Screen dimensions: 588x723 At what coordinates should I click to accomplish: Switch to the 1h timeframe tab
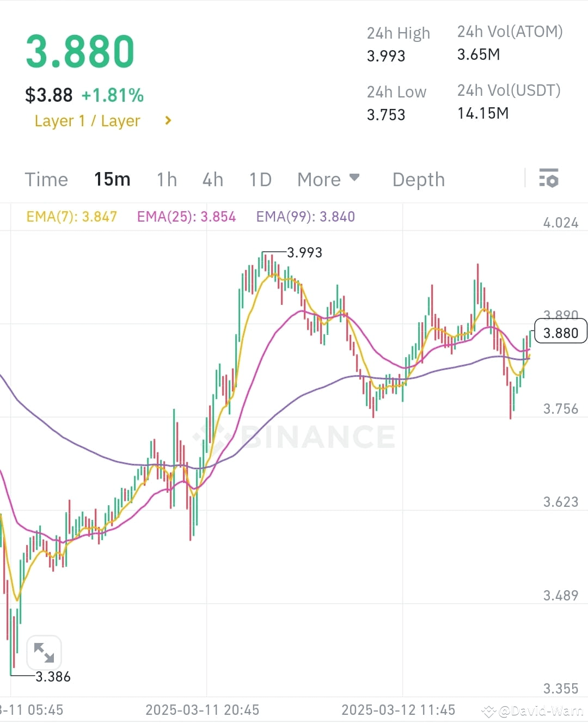point(167,179)
